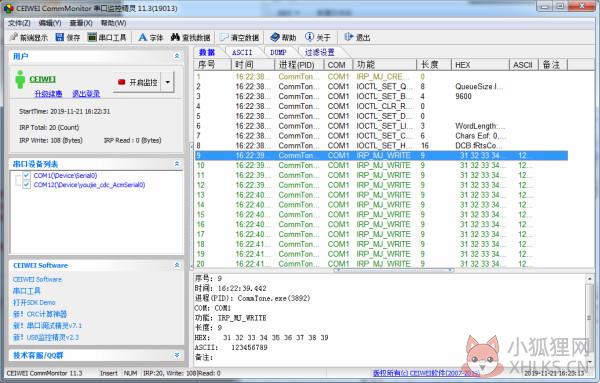The width and height of the screenshot is (600, 383).
Task: Sort by the COM column header
Action: 339,65
